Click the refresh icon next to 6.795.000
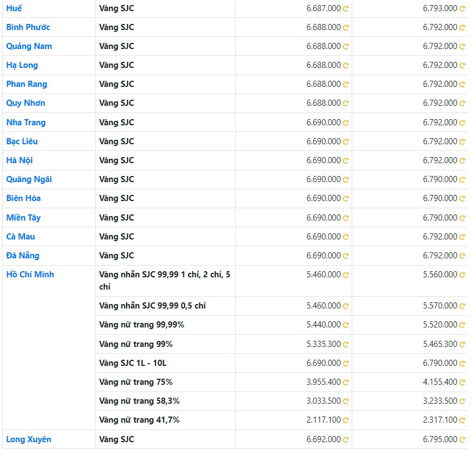The width and height of the screenshot is (476, 460). 462,440
